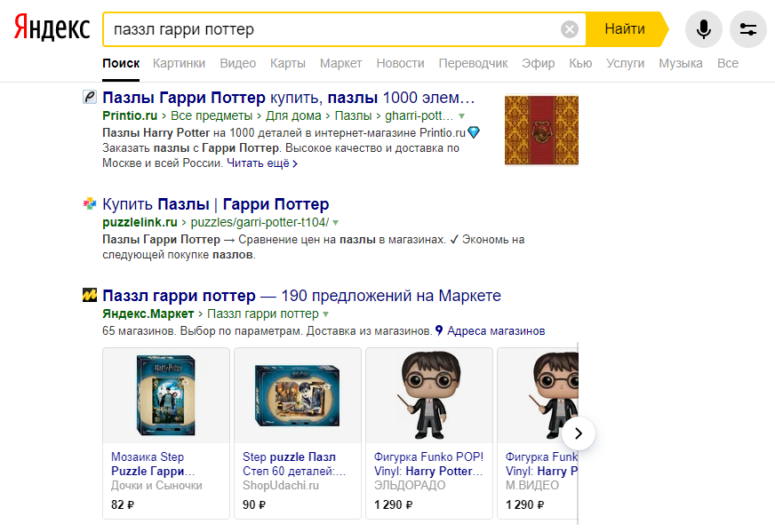The image size is (775, 532).
Task: Click the store addresses map pin icon
Action: click(439, 330)
